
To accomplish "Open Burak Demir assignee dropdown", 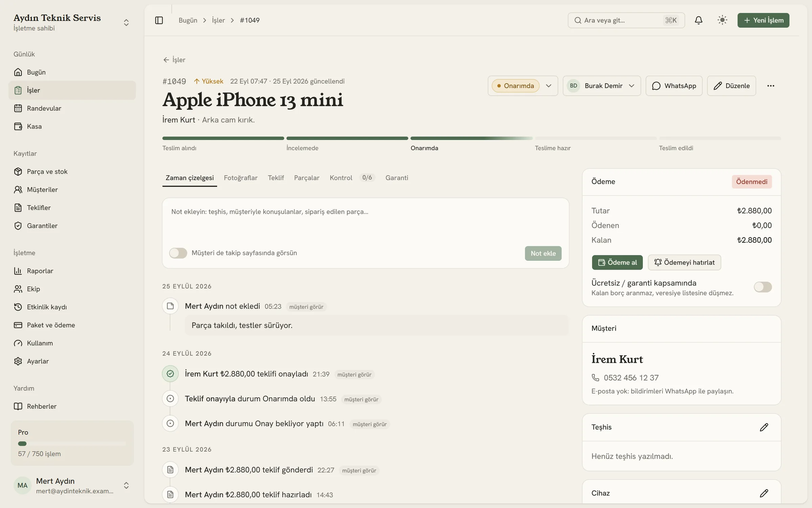I will (602, 86).
